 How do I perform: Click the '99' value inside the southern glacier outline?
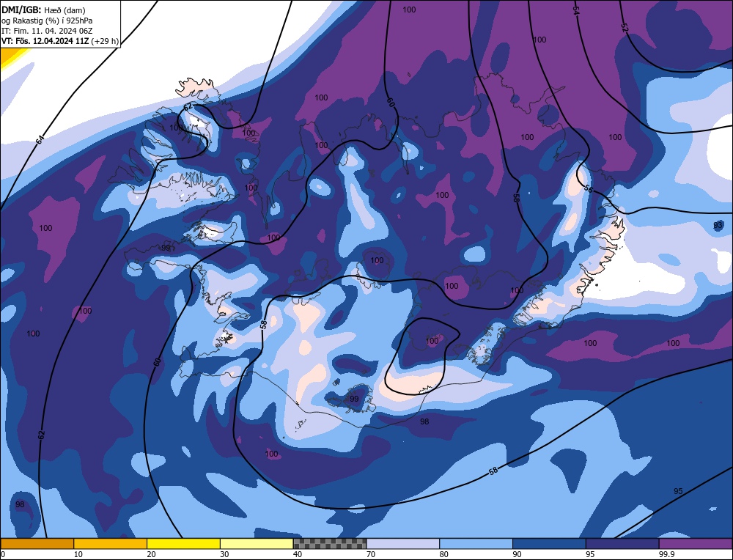click(x=354, y=399)
